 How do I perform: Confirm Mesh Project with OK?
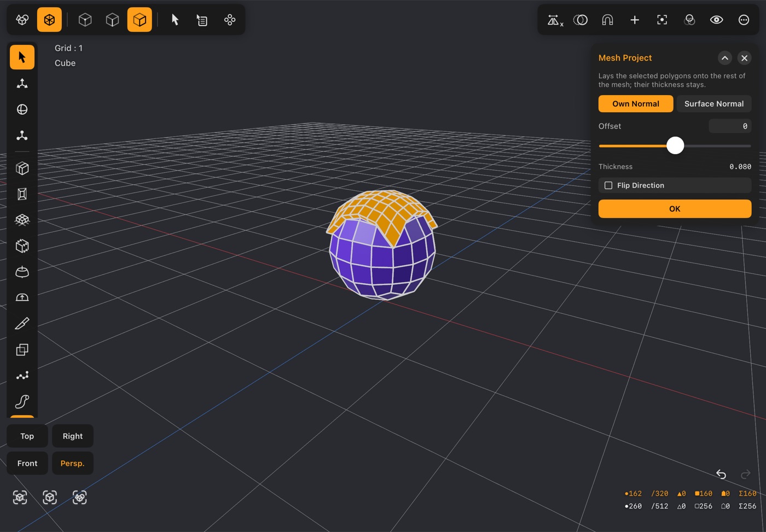click(675, 209)
